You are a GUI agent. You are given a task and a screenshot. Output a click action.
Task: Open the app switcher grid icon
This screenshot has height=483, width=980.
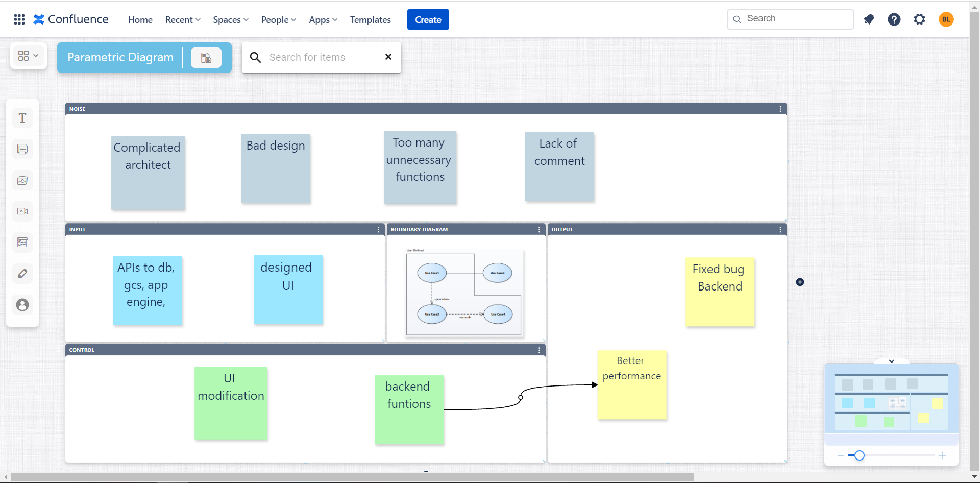[19, 19]
